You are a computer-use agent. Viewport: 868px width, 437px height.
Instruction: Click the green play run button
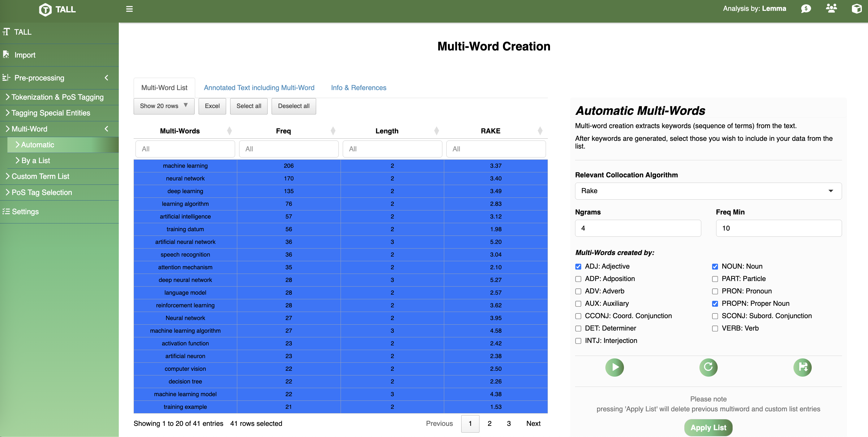[614, 367]
